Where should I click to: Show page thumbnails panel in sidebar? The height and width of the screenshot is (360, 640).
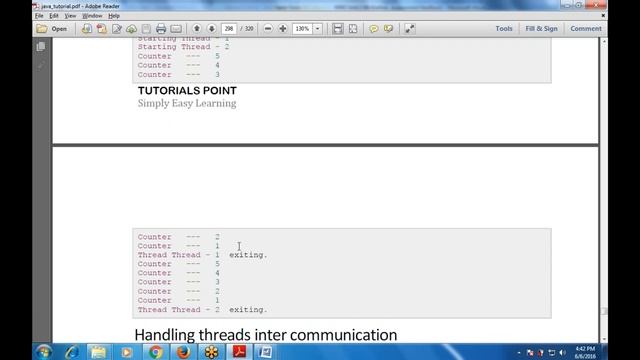point(41,47)
